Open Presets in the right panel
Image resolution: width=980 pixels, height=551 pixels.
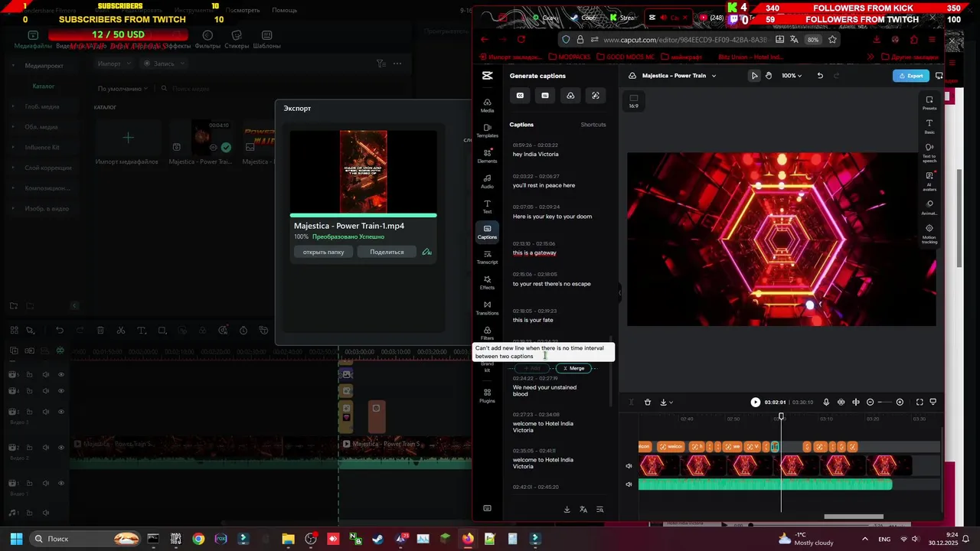(x=929, y=103)
